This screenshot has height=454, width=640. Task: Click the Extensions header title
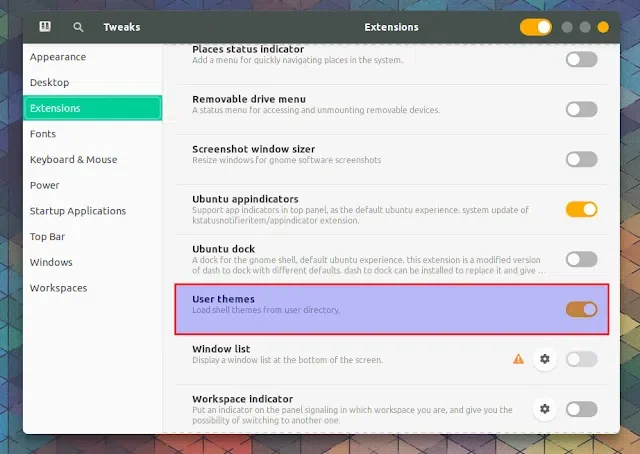pyautogui.click(x=391, y=27)
